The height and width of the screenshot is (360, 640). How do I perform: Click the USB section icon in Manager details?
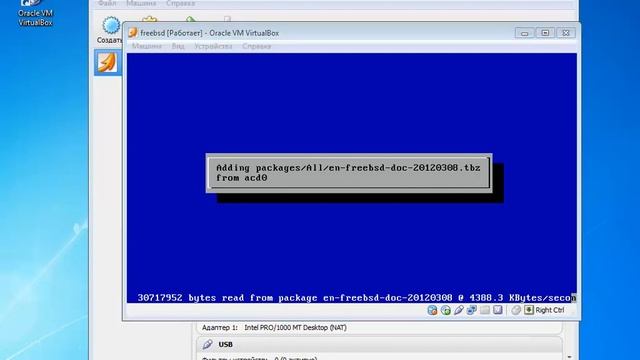click(x=207, y=344)
